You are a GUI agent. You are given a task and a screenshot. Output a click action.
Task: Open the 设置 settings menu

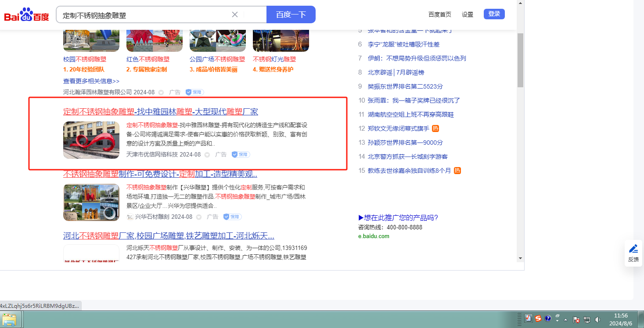(x=468, y=14)
